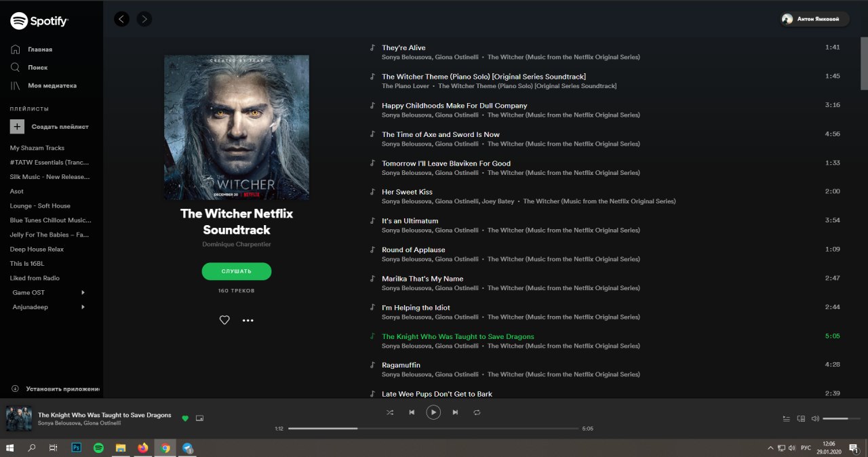This screenshot has width=868, height=457.
Task: Select track I'm Helping the Idiot
Action: (x=416, y=308)
